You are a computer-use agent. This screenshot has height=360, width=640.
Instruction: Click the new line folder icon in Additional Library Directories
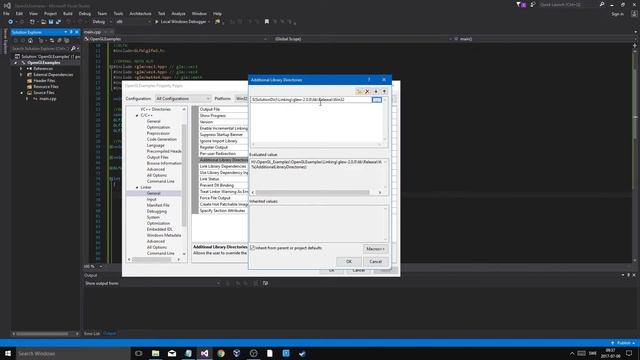point(359,91)
